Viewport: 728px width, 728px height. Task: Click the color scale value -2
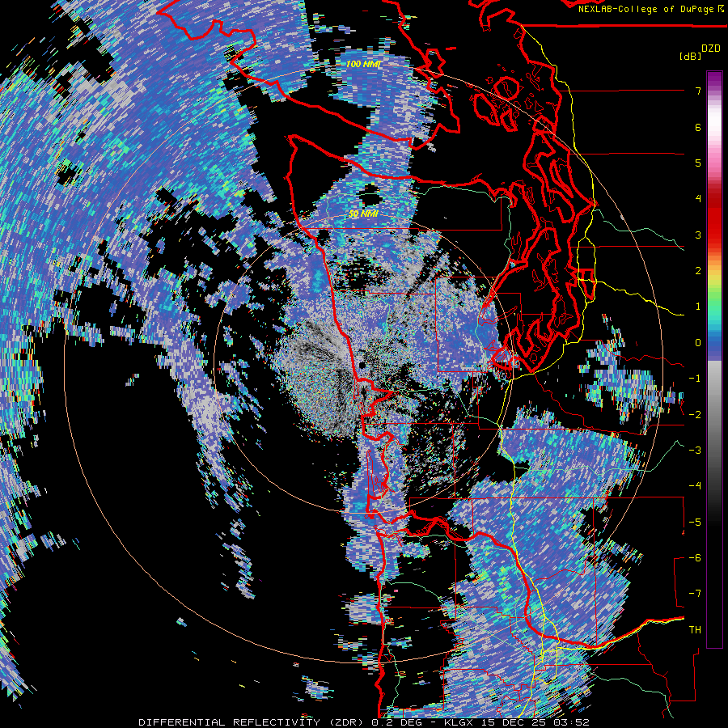click(695, 414)
